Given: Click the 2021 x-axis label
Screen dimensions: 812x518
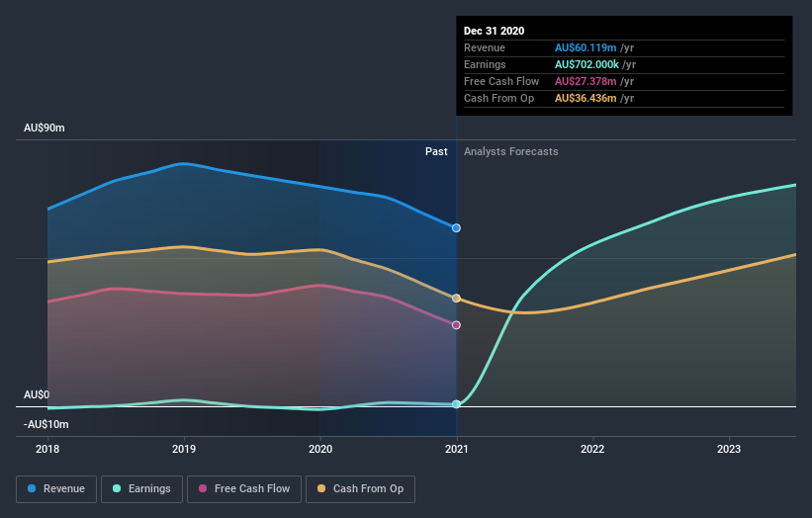Looking at the screenshot, I should tap(457, 449).
